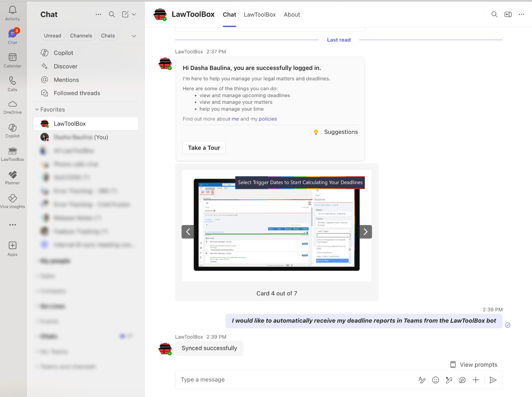Screen dimensions: 532x397
Task: Open Copilot in the app rail
Action: point(12,131)
